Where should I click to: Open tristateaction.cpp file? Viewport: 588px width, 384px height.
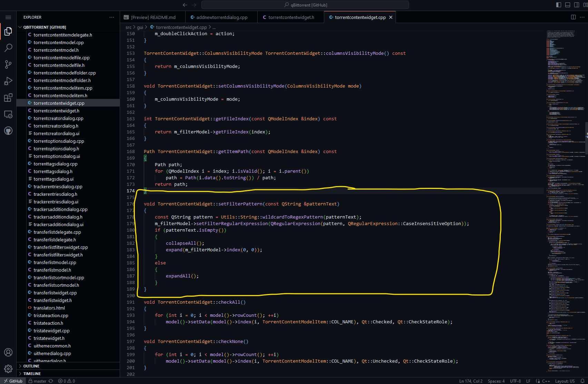(x=51, y=315)
